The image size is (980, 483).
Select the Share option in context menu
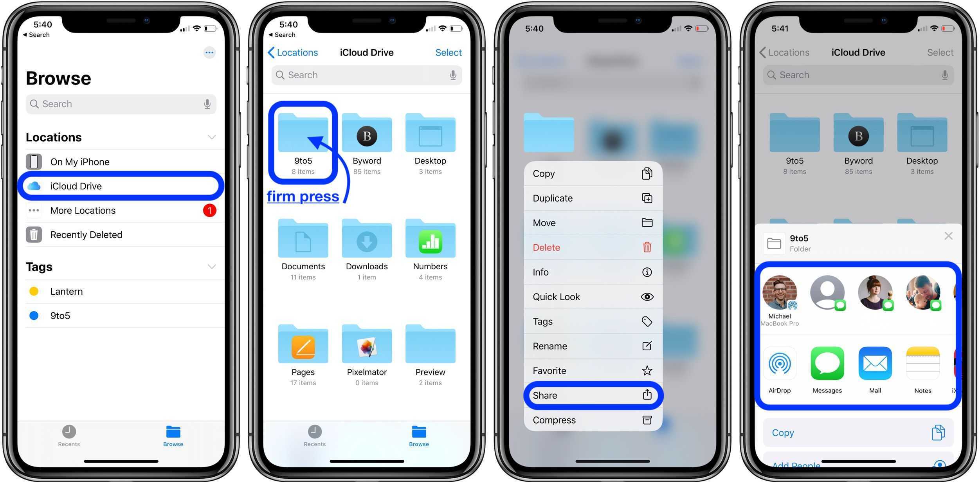pyautogui.click(x=589, y=394)
